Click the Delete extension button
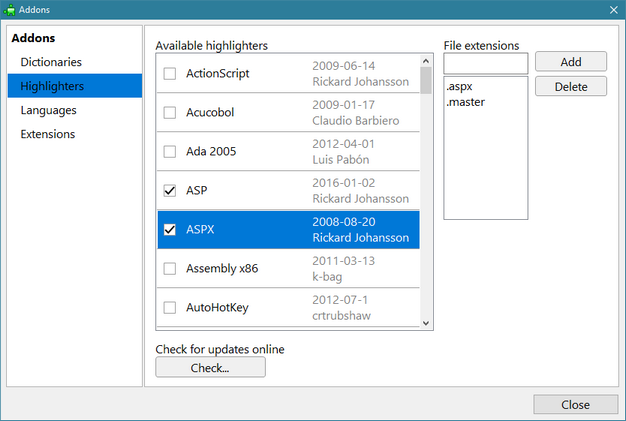Viewport: 626px width, 421px height. (571, 87)
